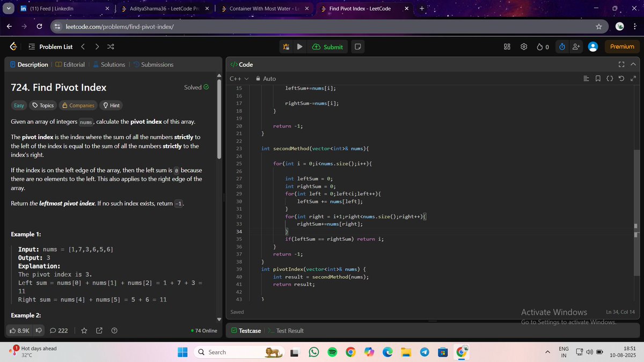644x362 pixels.
Task: Click the Easy difficulty tag
Action: 19,105
